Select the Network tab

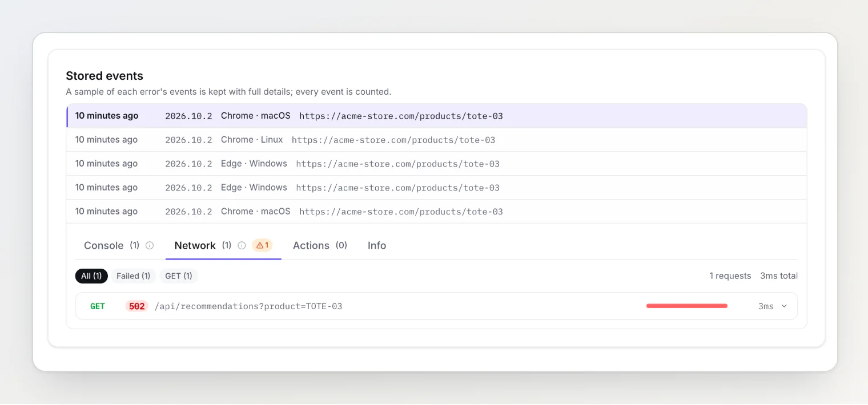(223, 245)
